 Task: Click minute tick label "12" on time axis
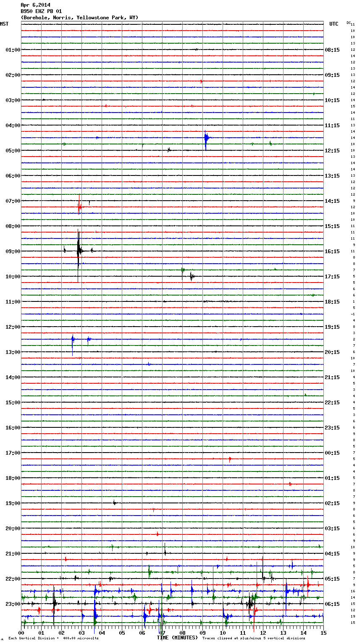[x=263, y=633]
